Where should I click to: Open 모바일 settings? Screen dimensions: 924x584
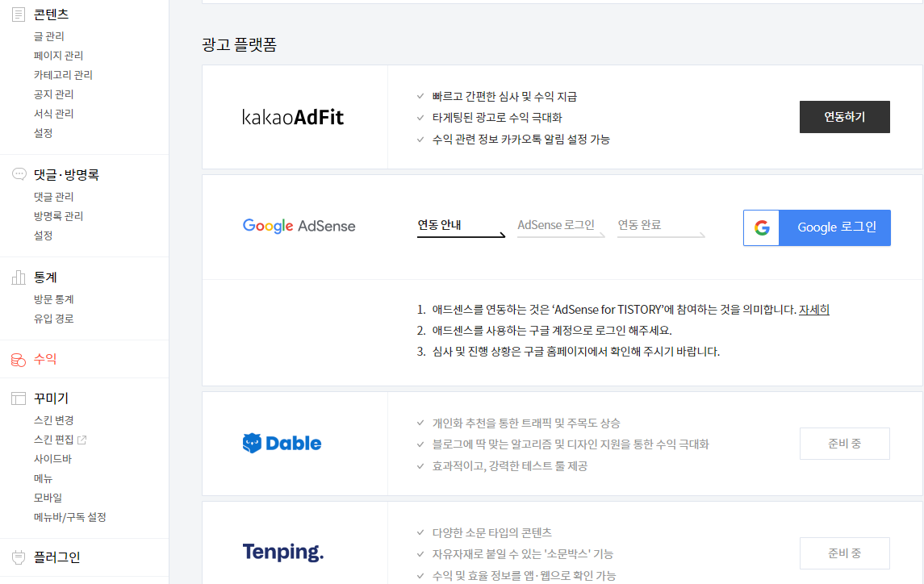48,498
